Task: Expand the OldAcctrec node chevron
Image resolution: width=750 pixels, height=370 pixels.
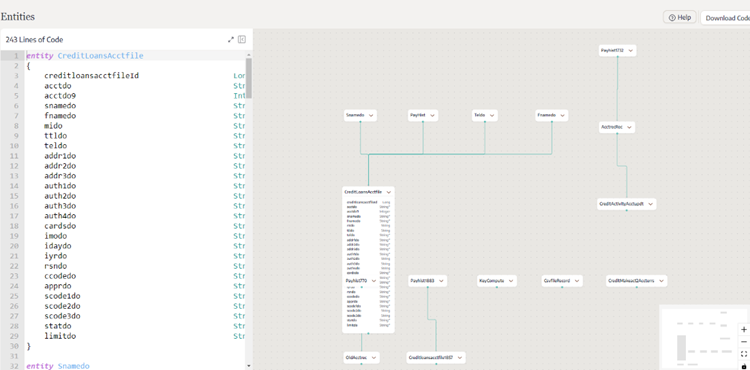Action: (374, 358)
